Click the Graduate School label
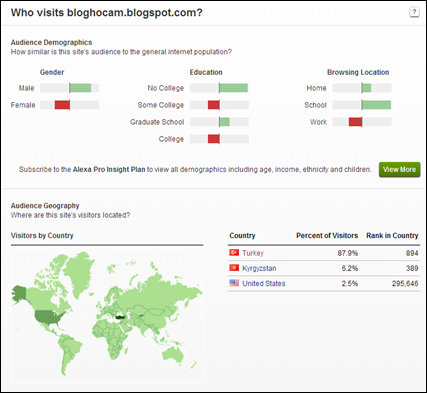Image resolution: width=427 pixels, height=393 pixels. click(157, 122)
